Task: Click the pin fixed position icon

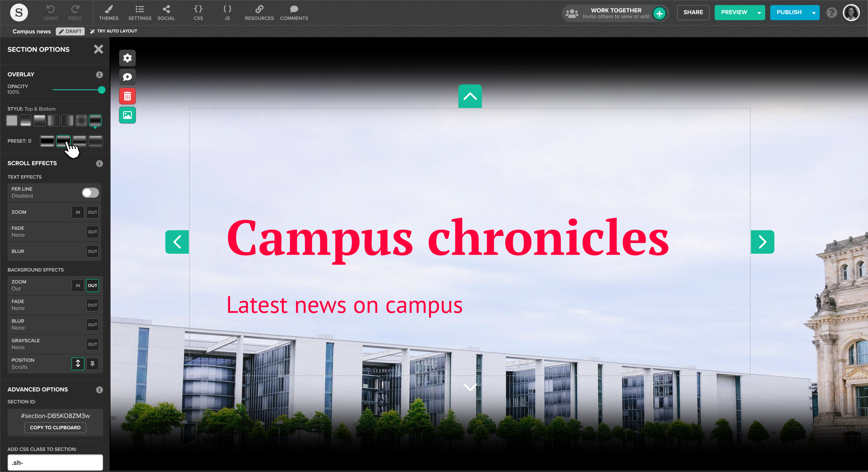Action: pos(92,364)
